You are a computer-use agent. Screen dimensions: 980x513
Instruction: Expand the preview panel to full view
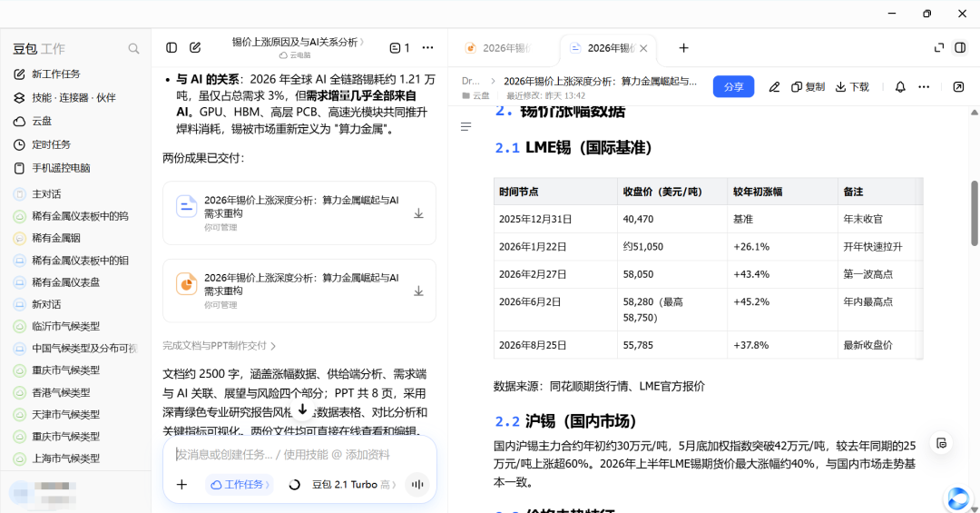tap(939, 48)
